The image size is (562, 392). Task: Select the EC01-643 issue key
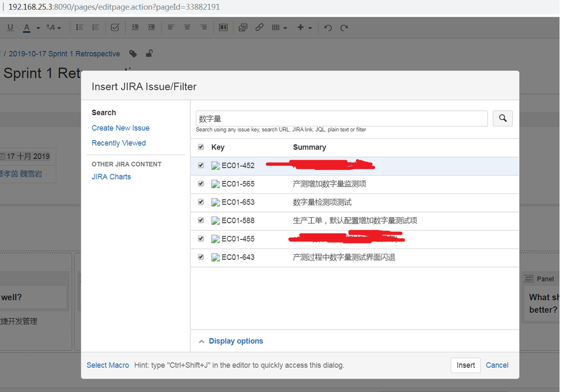tap(238, 257)
